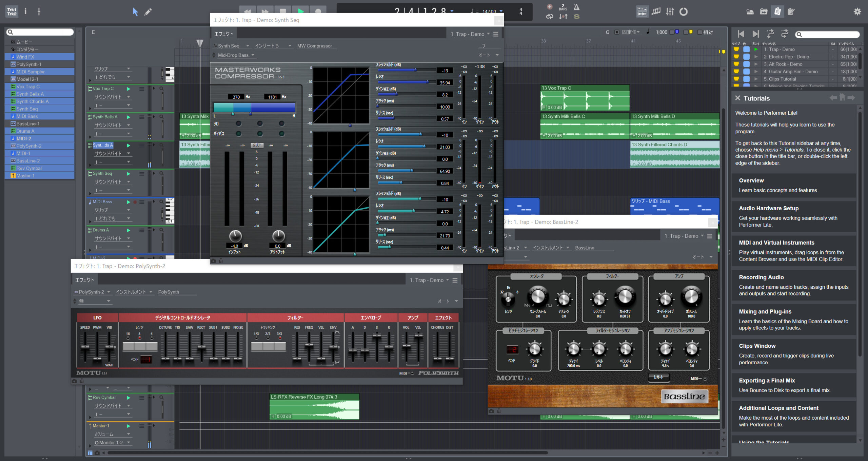Open PolySynth-2 track dropdown in PolySynth window
Image resolution: width=868 pixels, height=461 pixels.
93,292
